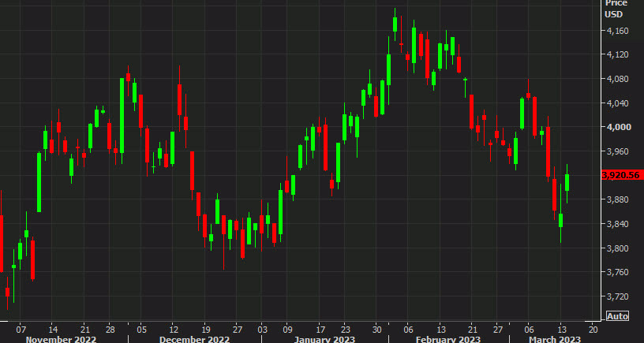This screenshot has width=644, height=343.
Task: Click the 3,720 price axis label
Action: 619,296
